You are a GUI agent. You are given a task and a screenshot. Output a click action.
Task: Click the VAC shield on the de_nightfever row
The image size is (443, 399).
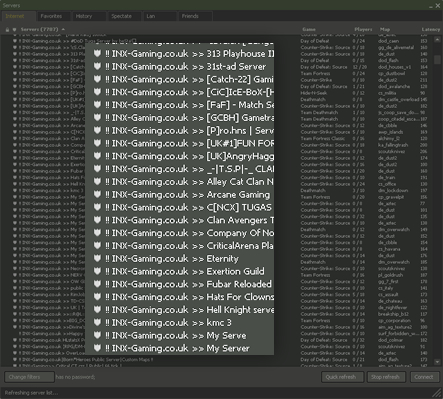pos(15,308)
